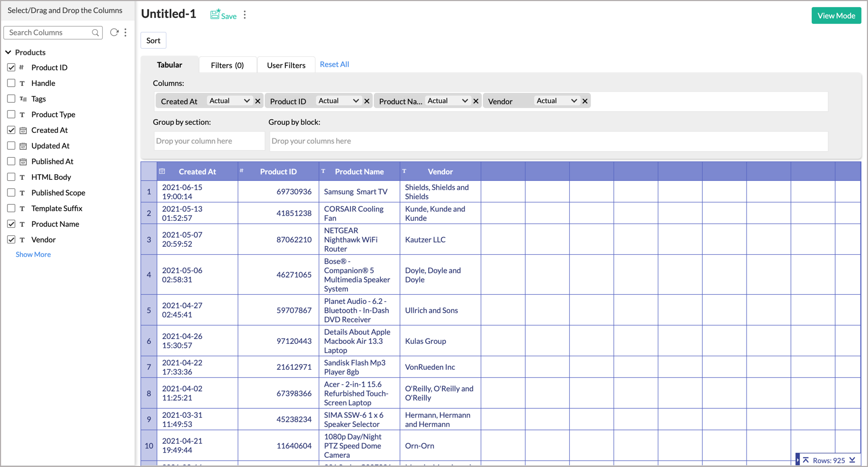Remove the Vendor column chip
Viewport: 868px width, 467px height.
585,101
